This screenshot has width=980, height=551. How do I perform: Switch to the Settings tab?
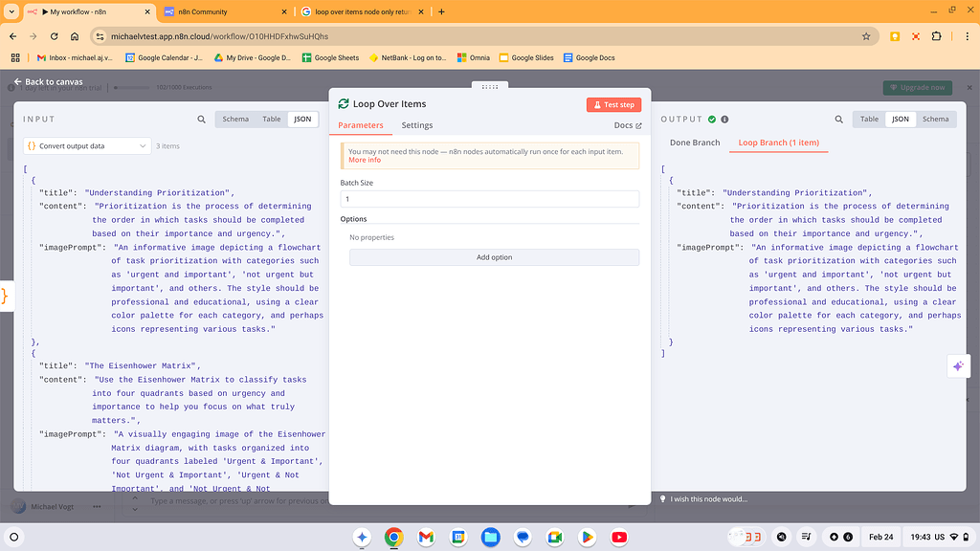416,125
